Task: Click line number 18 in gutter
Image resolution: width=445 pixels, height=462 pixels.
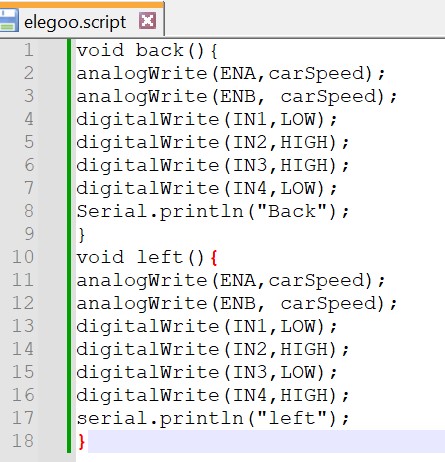Action: pyautogui.click(x=23, y=441)
